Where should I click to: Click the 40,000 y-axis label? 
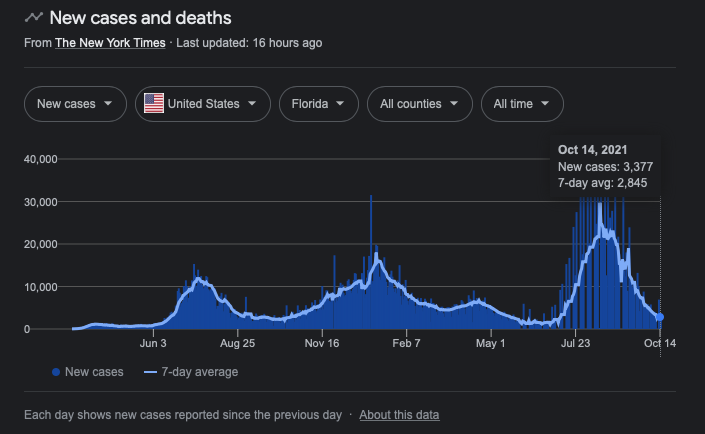tap(41, 159)
